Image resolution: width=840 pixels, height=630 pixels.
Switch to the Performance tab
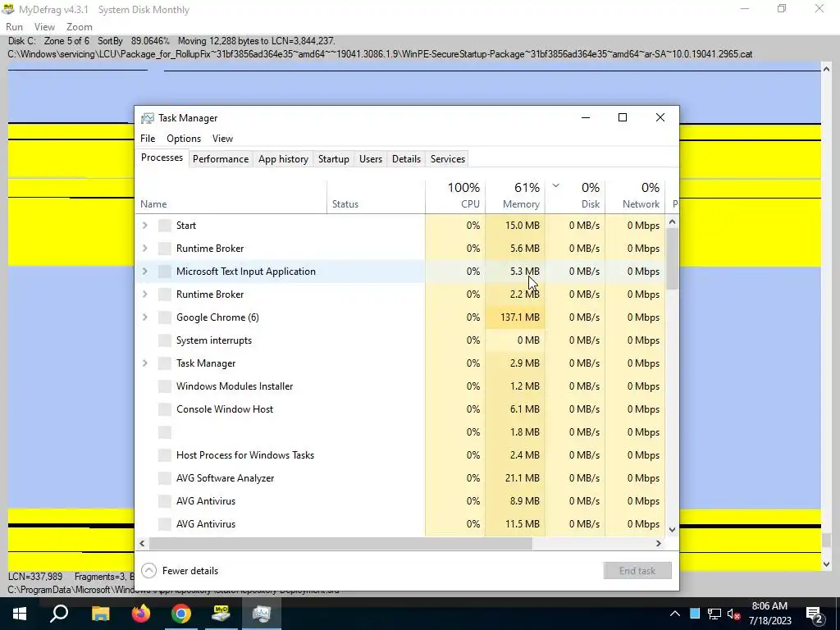221,159
